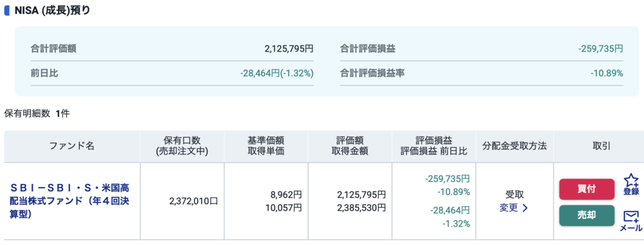Screen dimensions: 644x245
Task: Open the SBI・S・米国高配当株式ファンド fund link
Action: 69,202
